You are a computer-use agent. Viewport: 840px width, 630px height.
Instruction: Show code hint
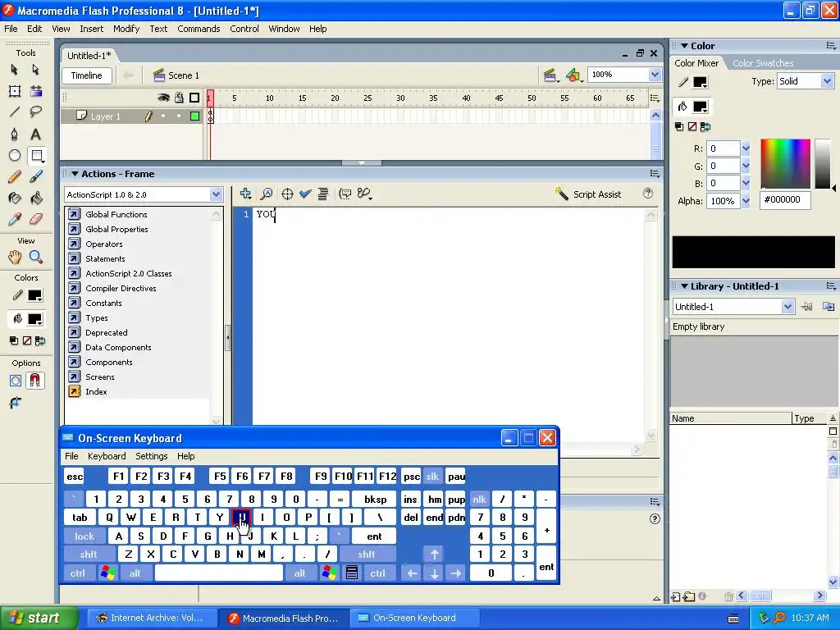tap(345, 194)
